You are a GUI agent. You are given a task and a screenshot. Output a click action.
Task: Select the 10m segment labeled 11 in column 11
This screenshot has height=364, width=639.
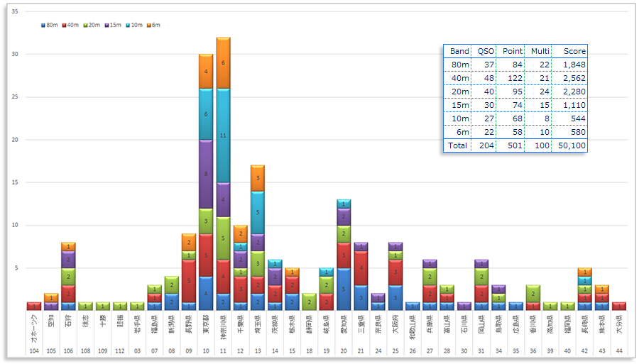click(223, 136)
